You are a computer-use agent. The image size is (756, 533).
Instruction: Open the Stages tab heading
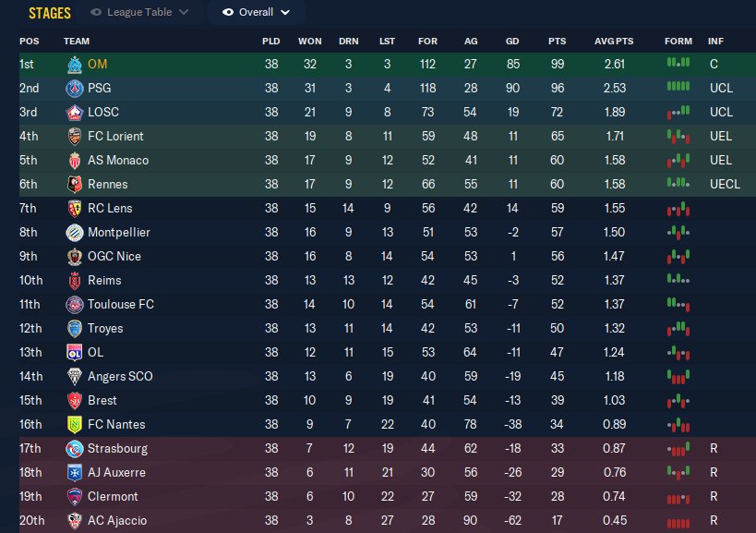[50, 13]
